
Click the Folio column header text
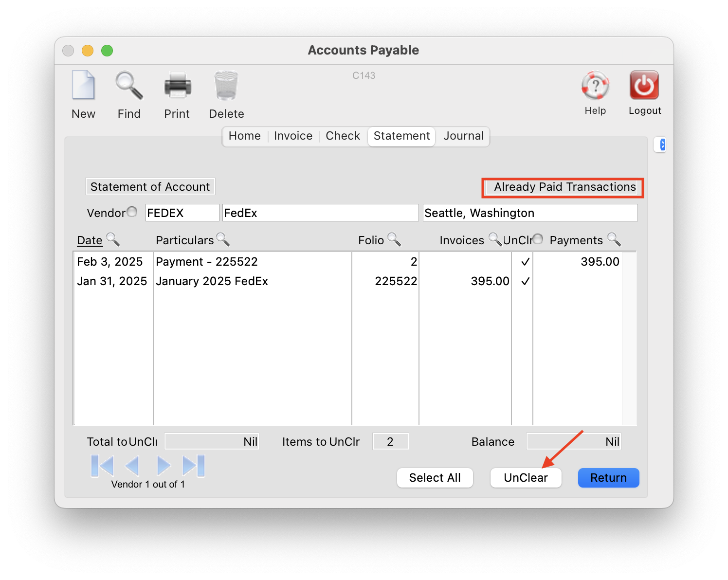371,240
